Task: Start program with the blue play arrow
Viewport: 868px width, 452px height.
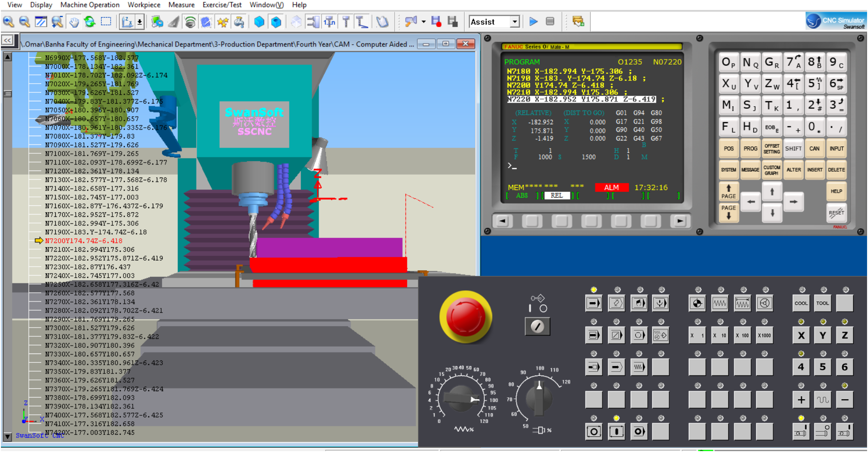Action: 534,21
